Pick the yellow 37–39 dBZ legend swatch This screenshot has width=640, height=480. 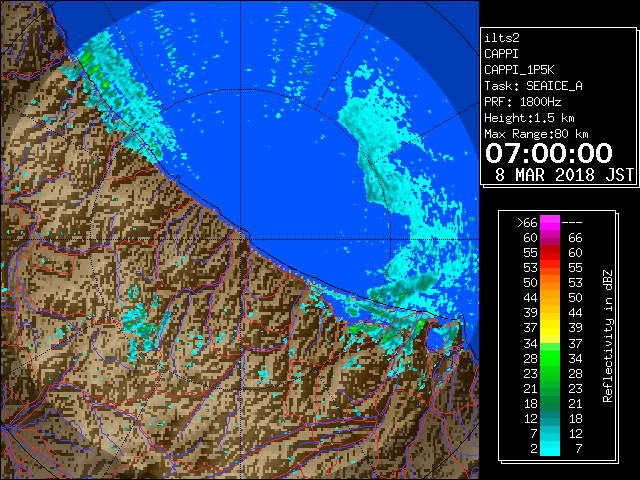tap(550, 328)
